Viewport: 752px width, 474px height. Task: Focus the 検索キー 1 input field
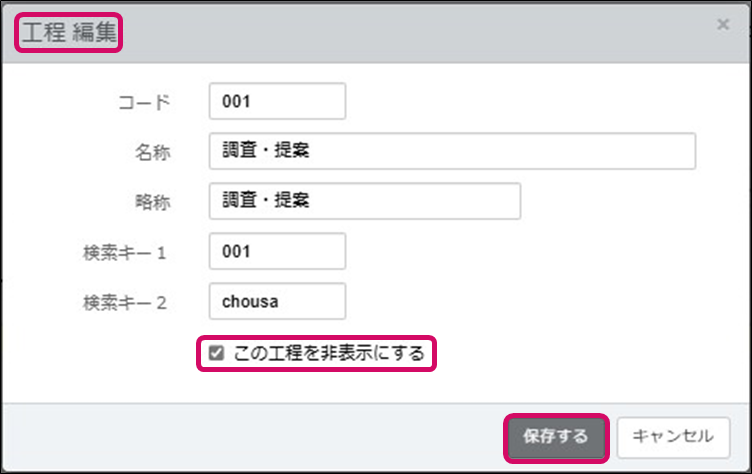point(277,251)
